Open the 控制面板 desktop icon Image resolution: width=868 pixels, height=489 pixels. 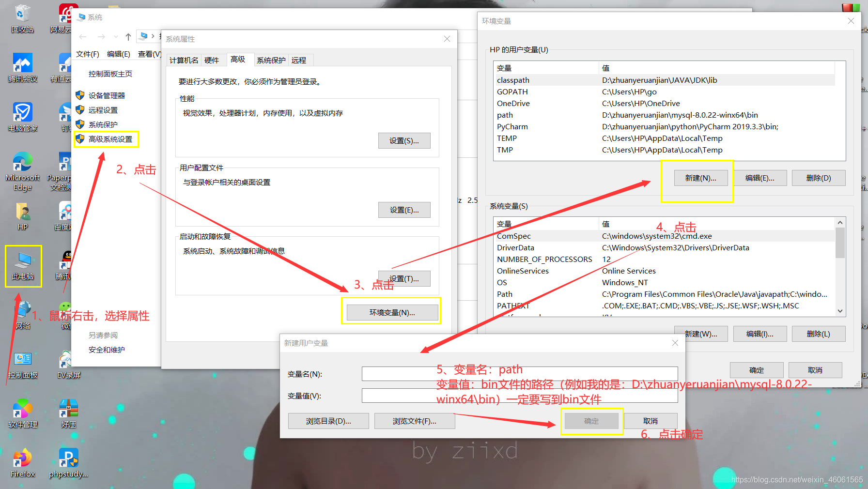22,365
